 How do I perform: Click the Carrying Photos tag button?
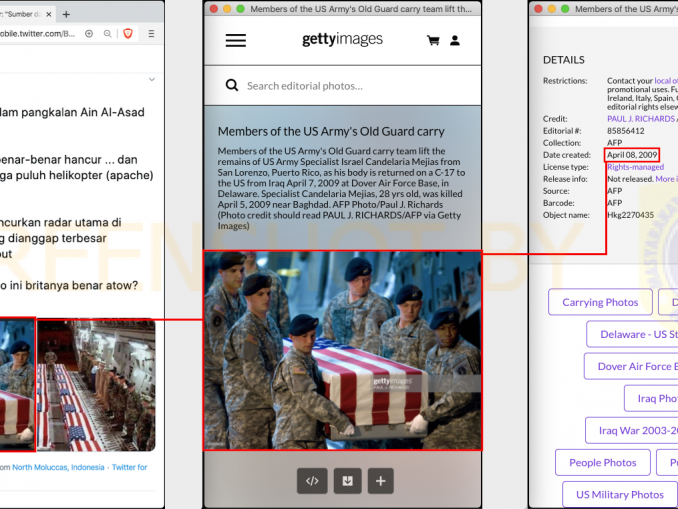[x=600, y=302]
